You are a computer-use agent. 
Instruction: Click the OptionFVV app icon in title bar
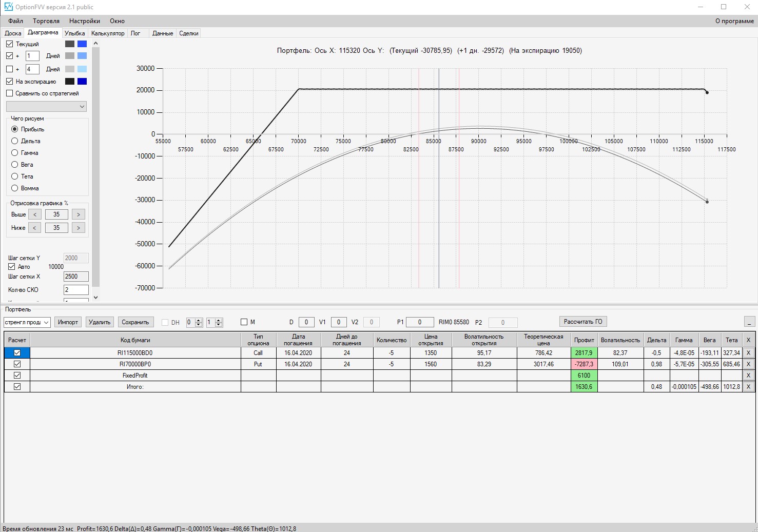[8, 7]
